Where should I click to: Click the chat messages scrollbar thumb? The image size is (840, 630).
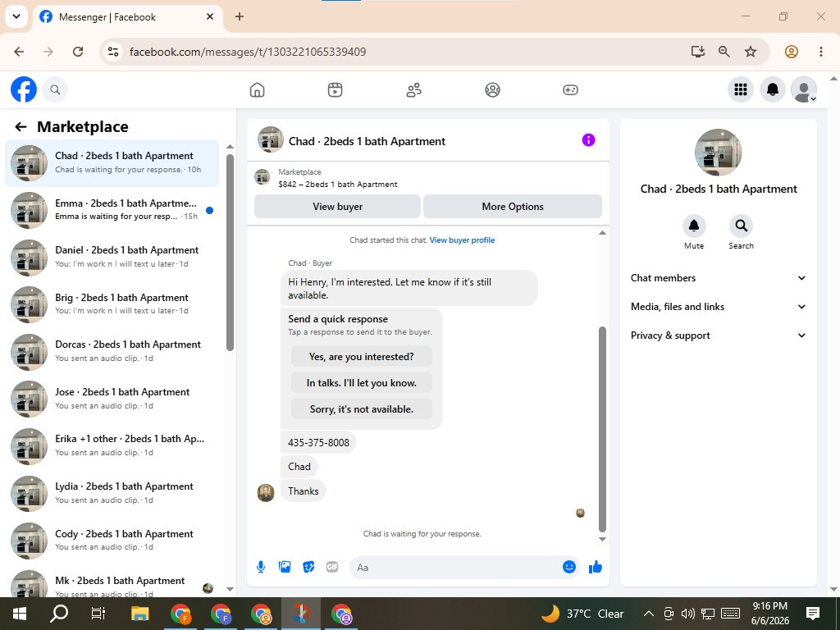tap(602, 428)
